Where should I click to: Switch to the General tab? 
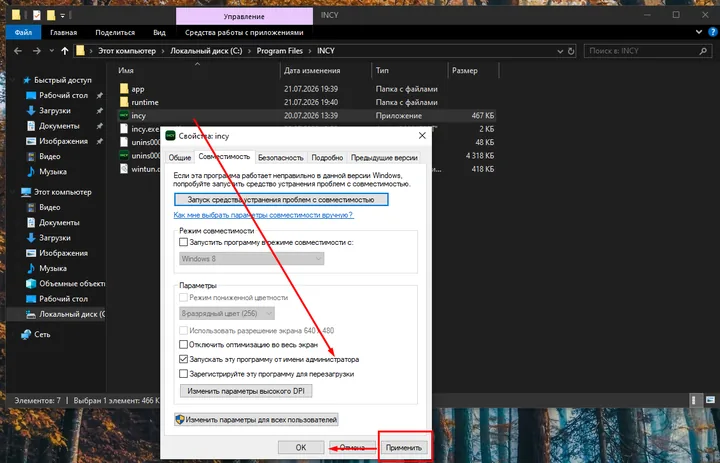click(180, 158)
